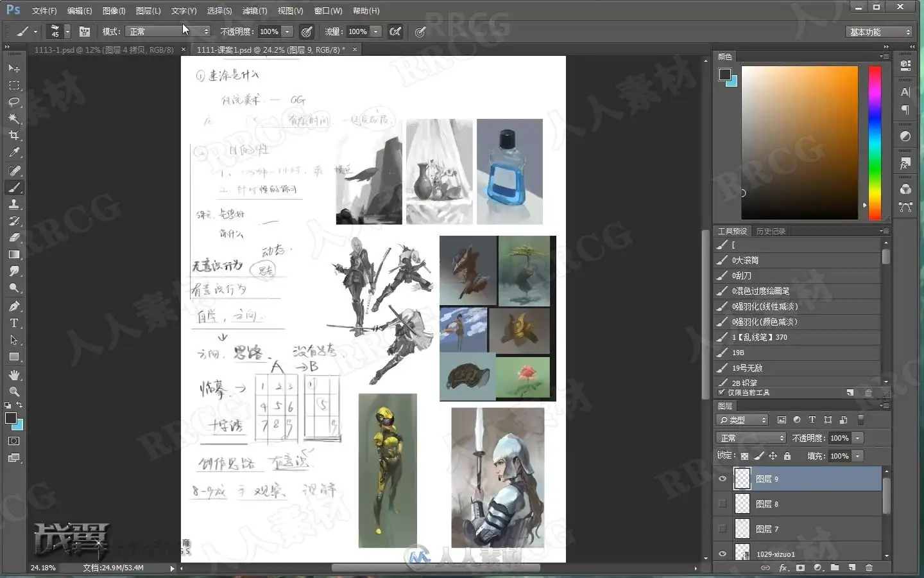The width and height of the screenshot is (924, 578).
Task: Open the 文件(F) menu
Action: pos(44,11)
